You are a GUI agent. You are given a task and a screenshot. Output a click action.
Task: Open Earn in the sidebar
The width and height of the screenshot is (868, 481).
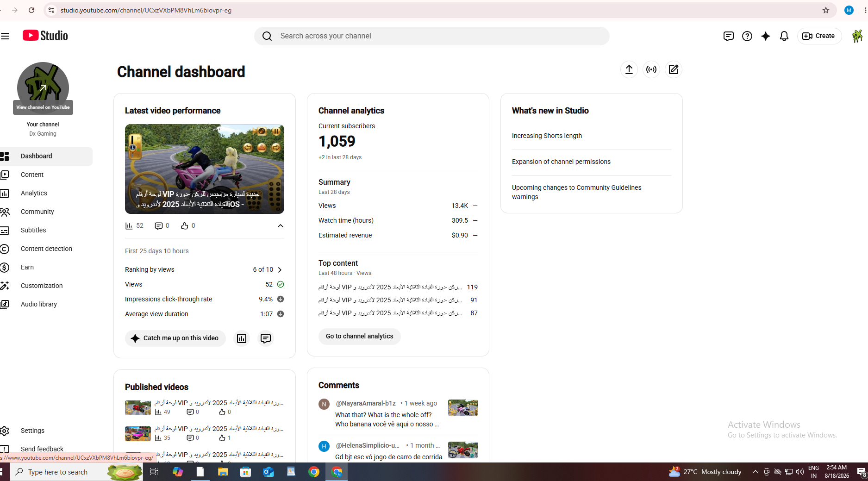(x=46, y=268)
